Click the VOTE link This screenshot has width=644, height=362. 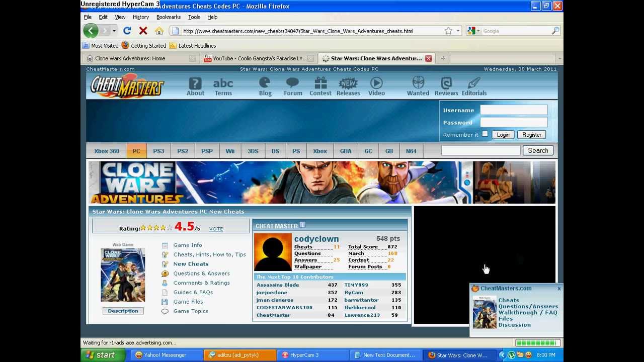point(216,229)
